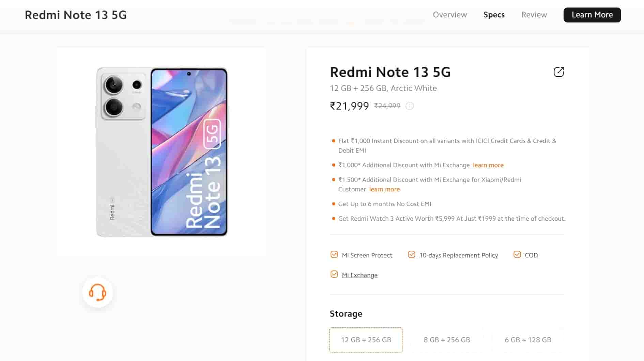The image size is (644, 361).
Task: Click the Learn More button
Action: point(592,15)
